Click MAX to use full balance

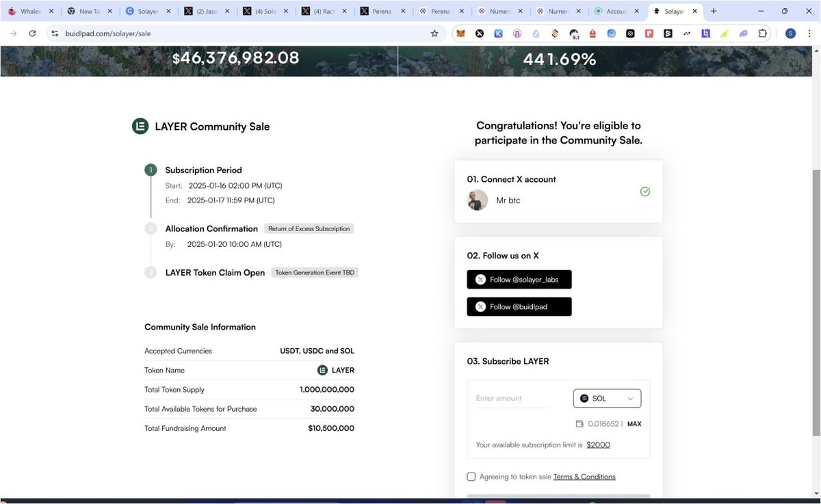[634, 424]
